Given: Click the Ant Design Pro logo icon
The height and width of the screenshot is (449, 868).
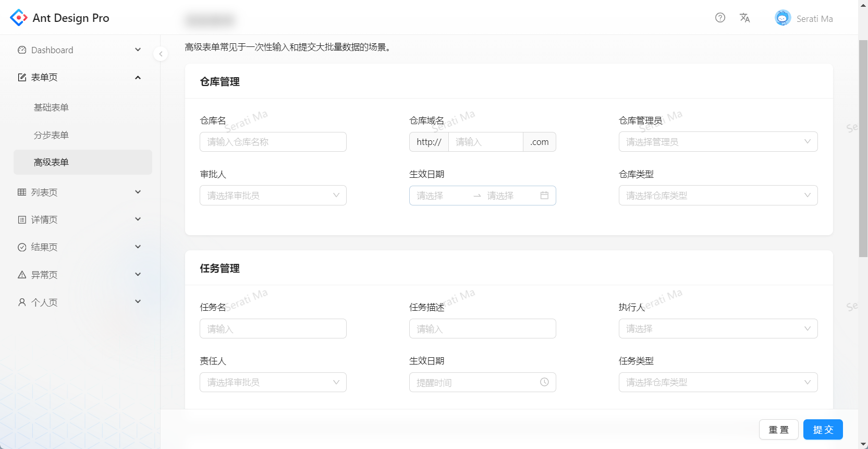Looking at the screenshot, I should point(19,18).
